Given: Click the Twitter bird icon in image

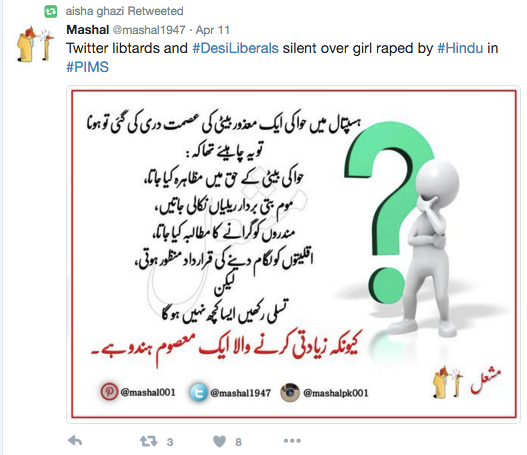Looking at the screenshot, I should coord(198,392).
